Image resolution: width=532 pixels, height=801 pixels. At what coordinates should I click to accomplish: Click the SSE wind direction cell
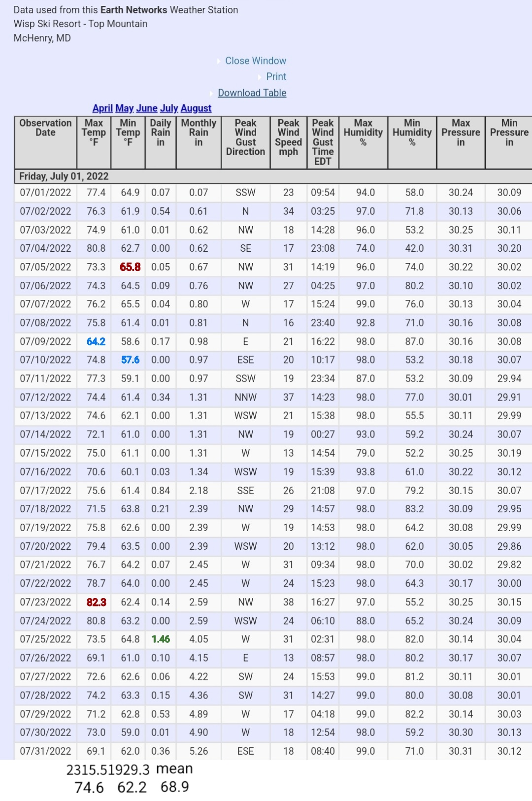pyautogui.click(x=245, y=491)
